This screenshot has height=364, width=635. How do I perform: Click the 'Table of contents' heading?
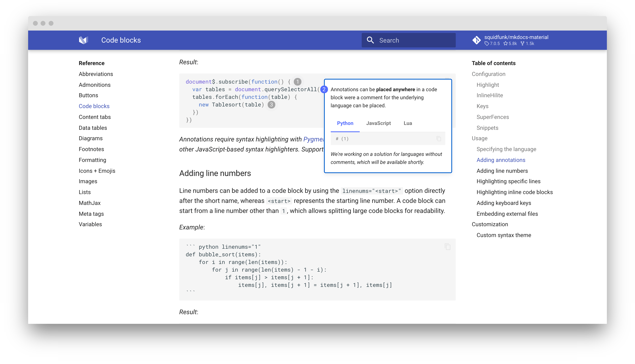pos(494,63)
